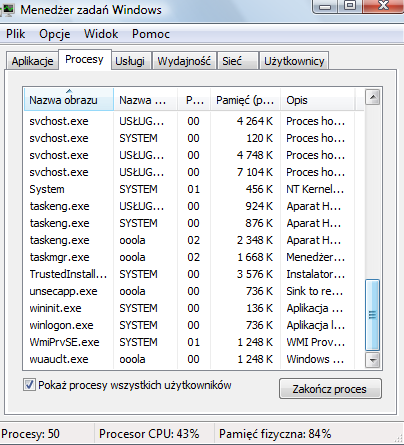Sort by the Pamięć column header
Viewport: 404px width, 445px height.
pyautogui.click(x=245, y=100)
